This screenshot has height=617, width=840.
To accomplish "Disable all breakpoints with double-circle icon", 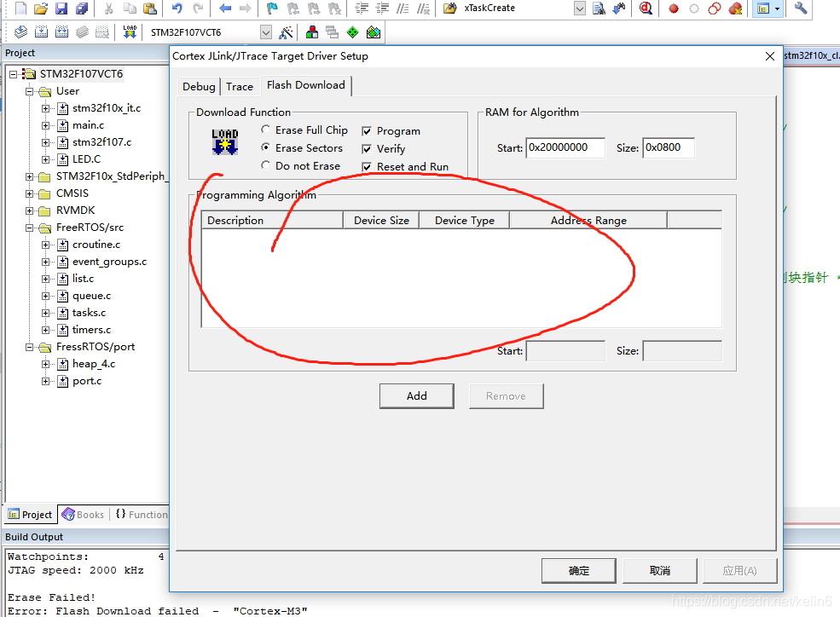I will pos(714,9).
